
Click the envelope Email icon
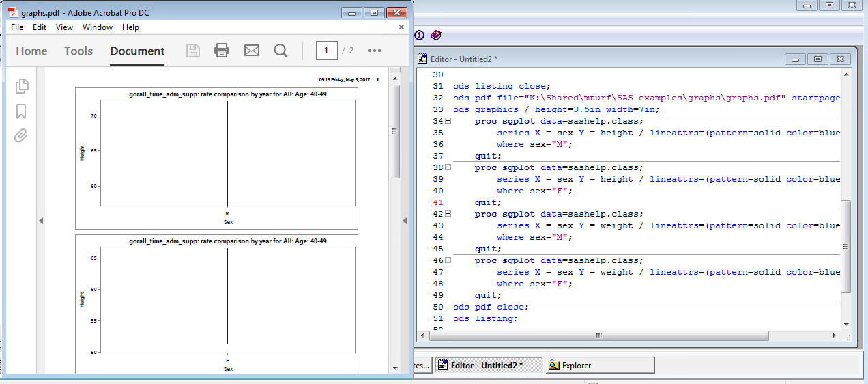(252, 51)
